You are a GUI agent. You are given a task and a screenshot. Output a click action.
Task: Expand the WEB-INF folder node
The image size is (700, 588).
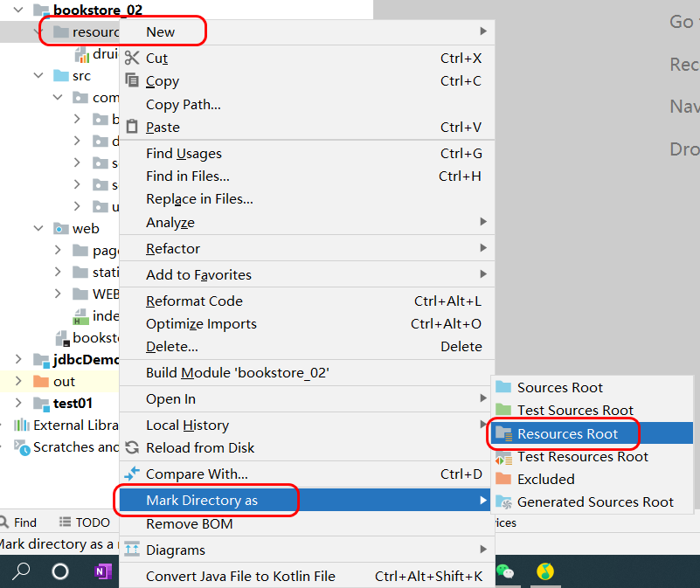click(58, 294)
